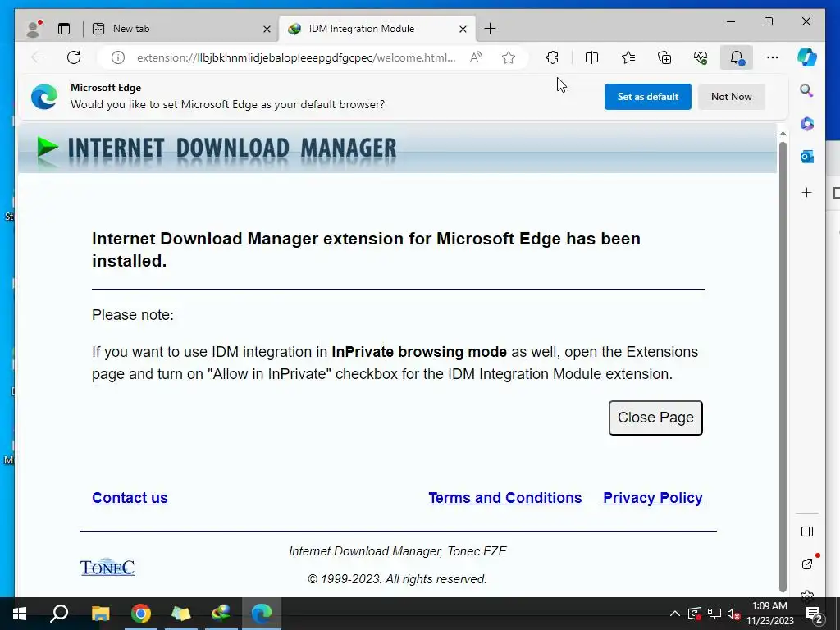
Task: Open Browser essentials heart icon
Action: point(701,57)
